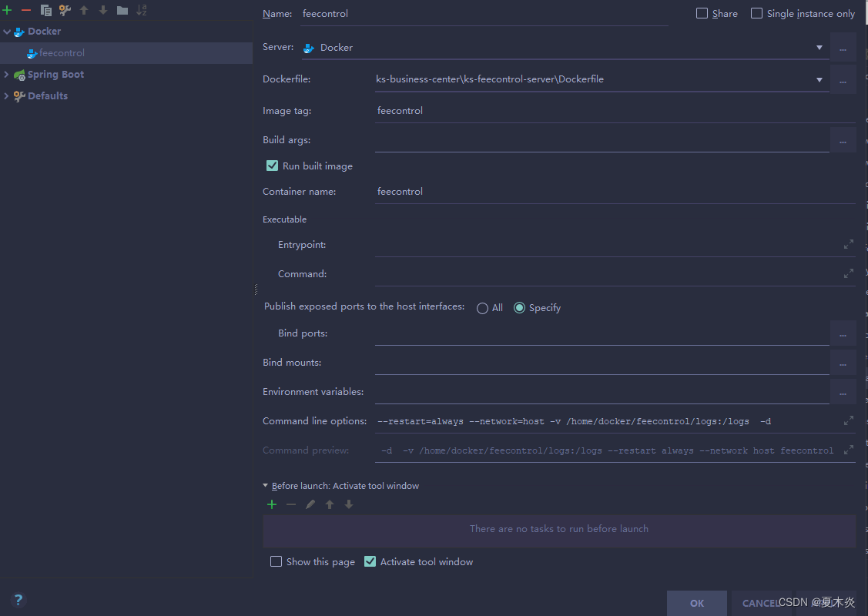
Task: Remove the before launch task
Action: coord(291,505)
